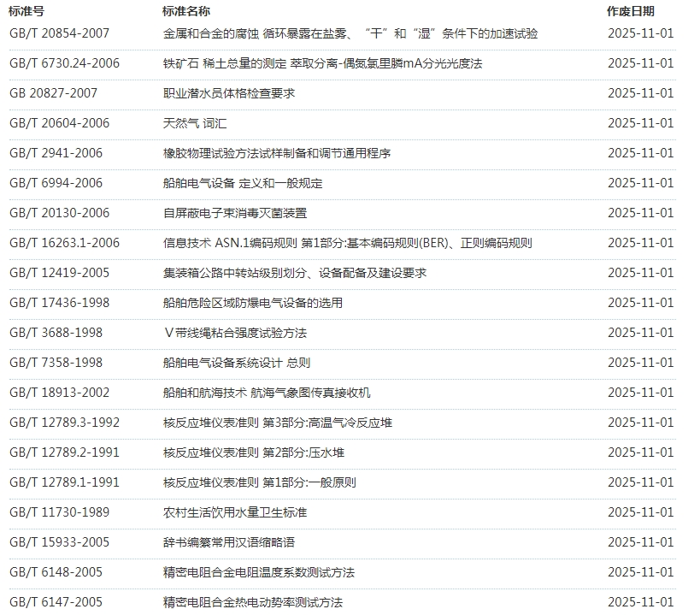Viewport: 700px width, 615px height.
Task: Open 核反应堆仪表准则 第2部分:压水堆 title
Action: 253,452
